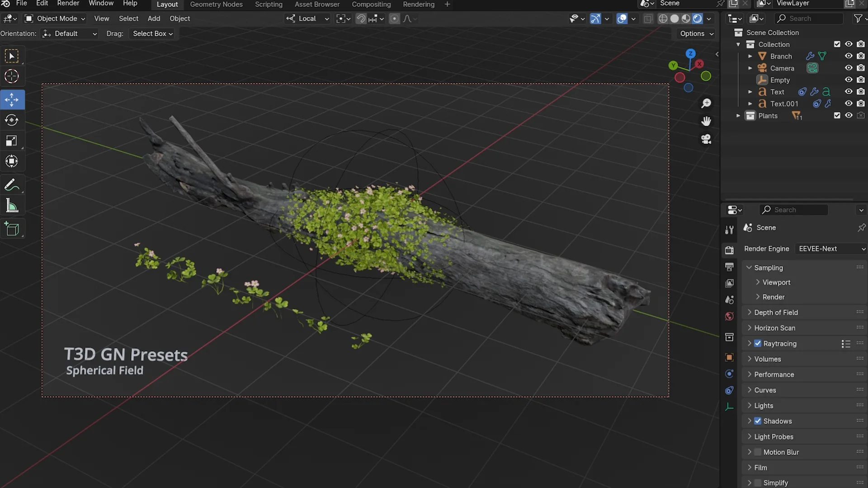Enable the Simplify checkbox

[758, 483]
